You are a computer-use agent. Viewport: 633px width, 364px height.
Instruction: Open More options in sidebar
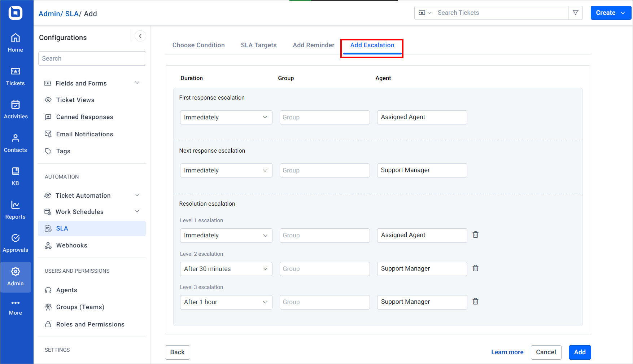[16, 307]
